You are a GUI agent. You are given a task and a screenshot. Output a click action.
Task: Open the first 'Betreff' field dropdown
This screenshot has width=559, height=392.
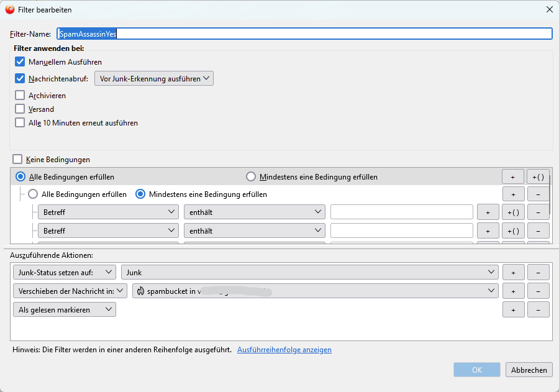pos(108,212)
